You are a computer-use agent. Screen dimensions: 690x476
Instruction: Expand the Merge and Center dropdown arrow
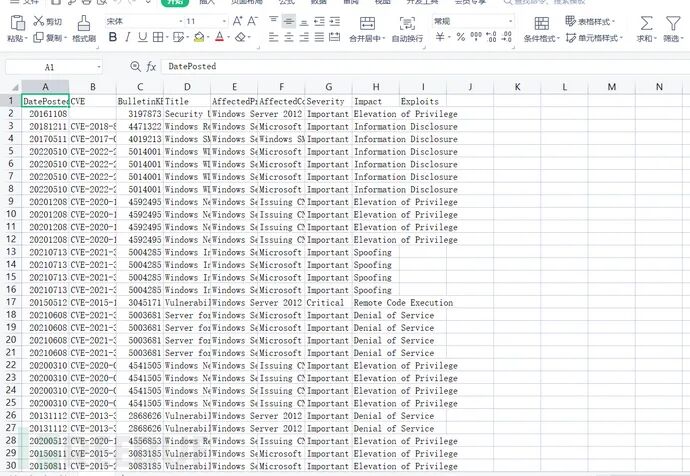pyautogui.click(x=384, y=39)
